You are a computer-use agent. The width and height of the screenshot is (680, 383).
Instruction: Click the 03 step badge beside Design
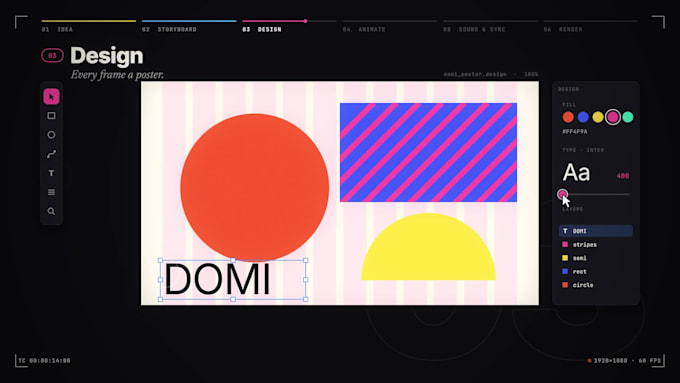coord(52,56)
